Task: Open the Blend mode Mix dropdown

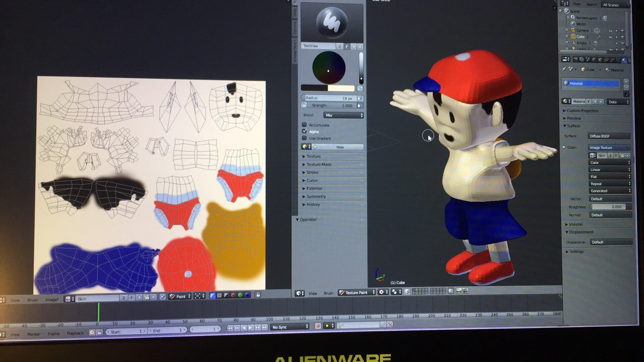Action: 343,115
